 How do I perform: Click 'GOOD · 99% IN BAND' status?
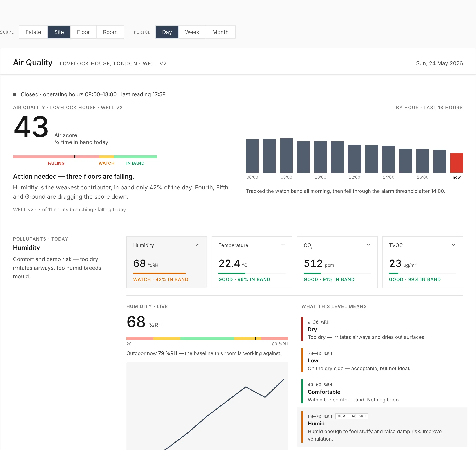[415, 279]
